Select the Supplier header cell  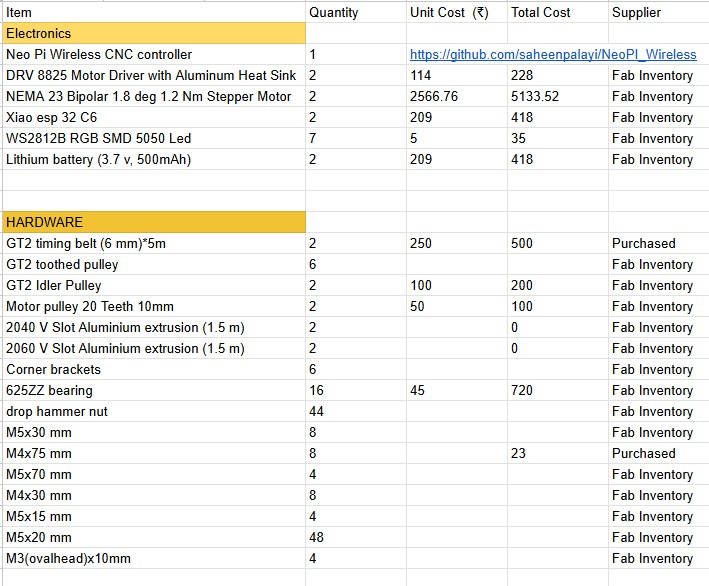659,12
